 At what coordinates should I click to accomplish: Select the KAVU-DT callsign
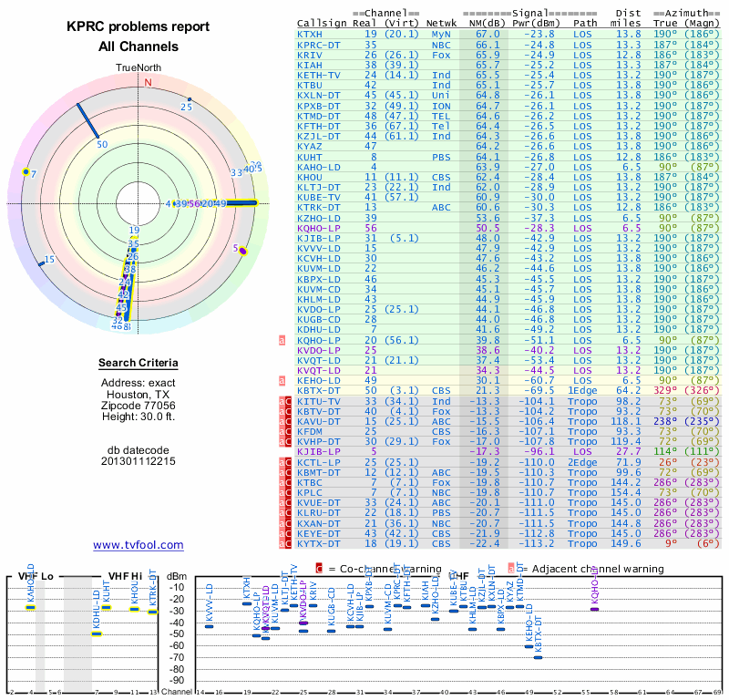pyautogui.click(x=319, y=421)
